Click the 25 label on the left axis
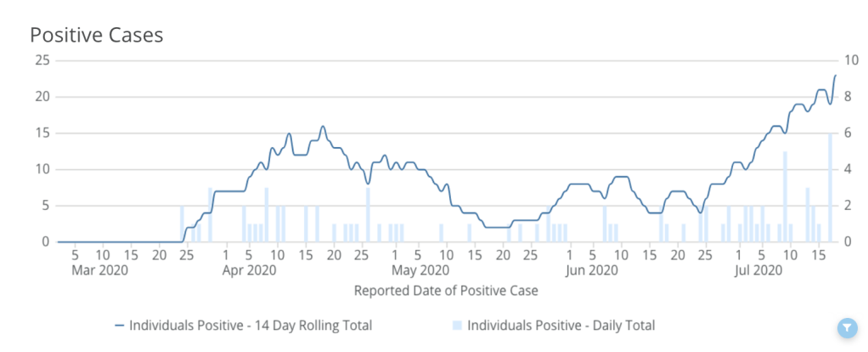868x352 pixels. pos(42,60)
